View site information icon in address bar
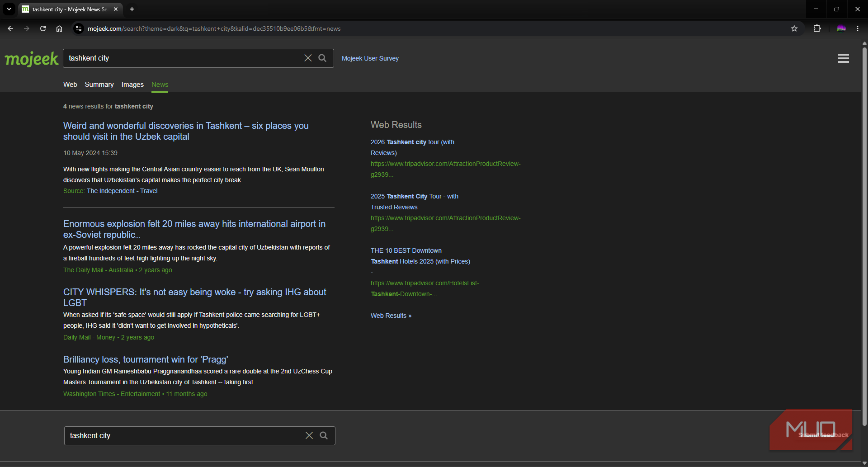This screenshot has width=868, height=467. 79,28
